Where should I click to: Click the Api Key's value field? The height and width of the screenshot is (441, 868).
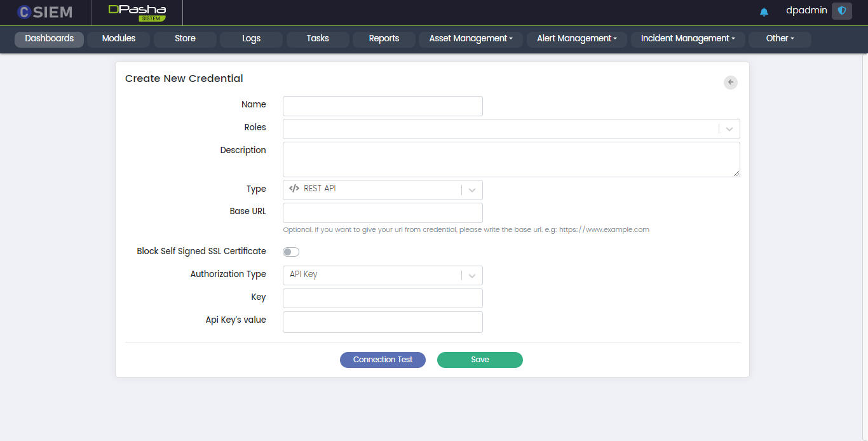point(383,322)
